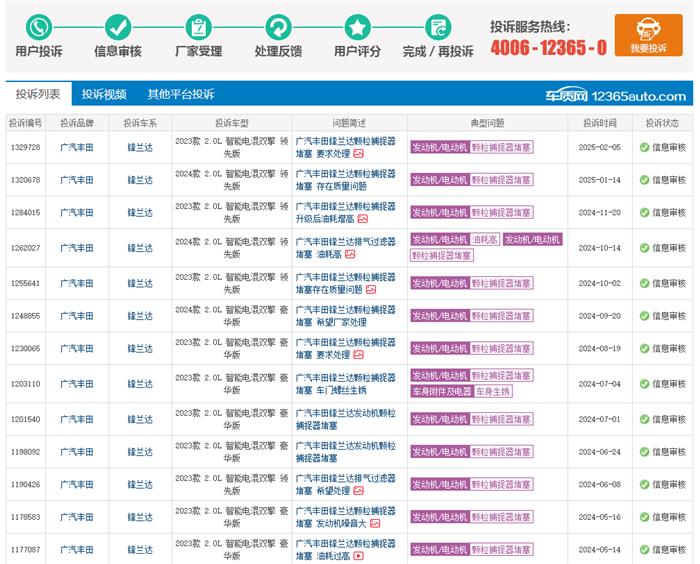The image size is (700, 564).
Task: Click complaint number 1230065
Action: point(25,348)
